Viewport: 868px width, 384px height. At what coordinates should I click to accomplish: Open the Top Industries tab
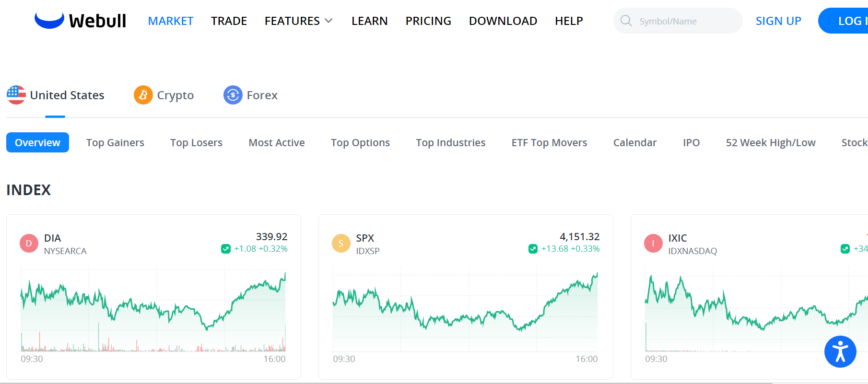(x=451, y=142)
